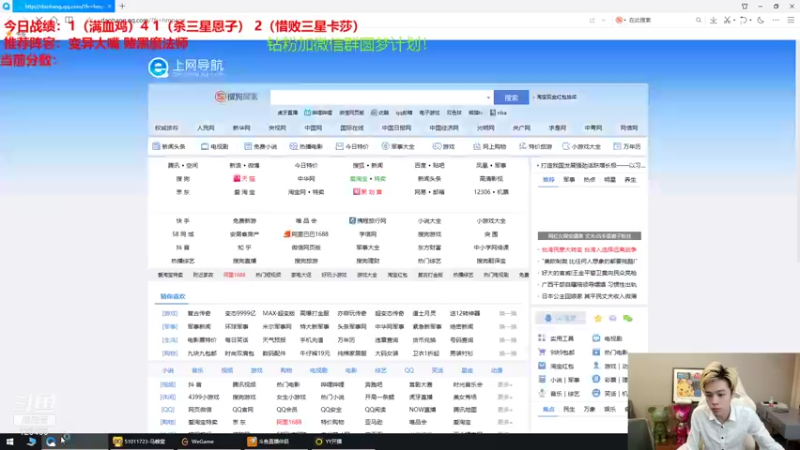Open the 今日特价 envelope-icon link

tap(352, 146)
